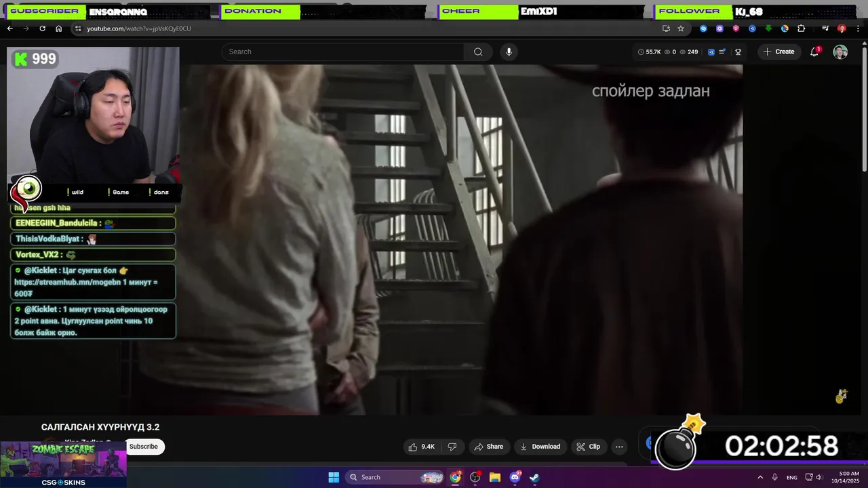The height and width of the screenshot is (488, 868).
Task: Open the browser home page icon
Action: (58, 28)
